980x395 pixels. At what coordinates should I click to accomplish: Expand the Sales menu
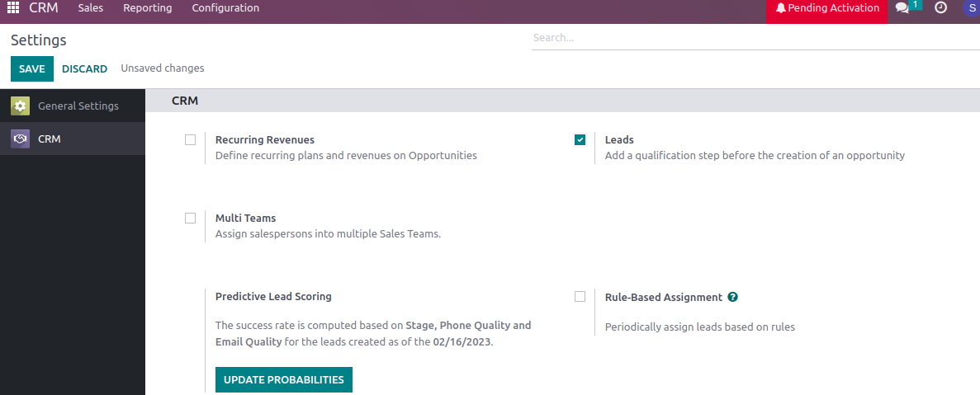pyautogui.click(x=90, y=8)
